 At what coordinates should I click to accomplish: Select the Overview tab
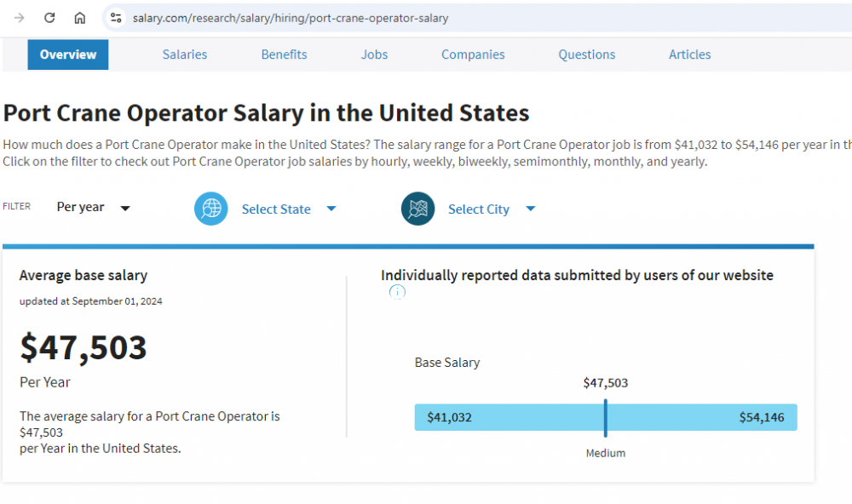click(68, 54)
